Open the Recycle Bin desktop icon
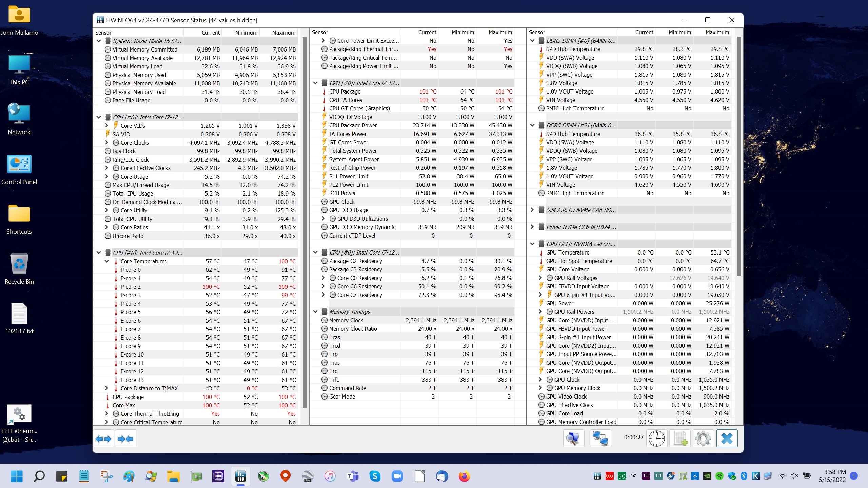 point(19,269)
